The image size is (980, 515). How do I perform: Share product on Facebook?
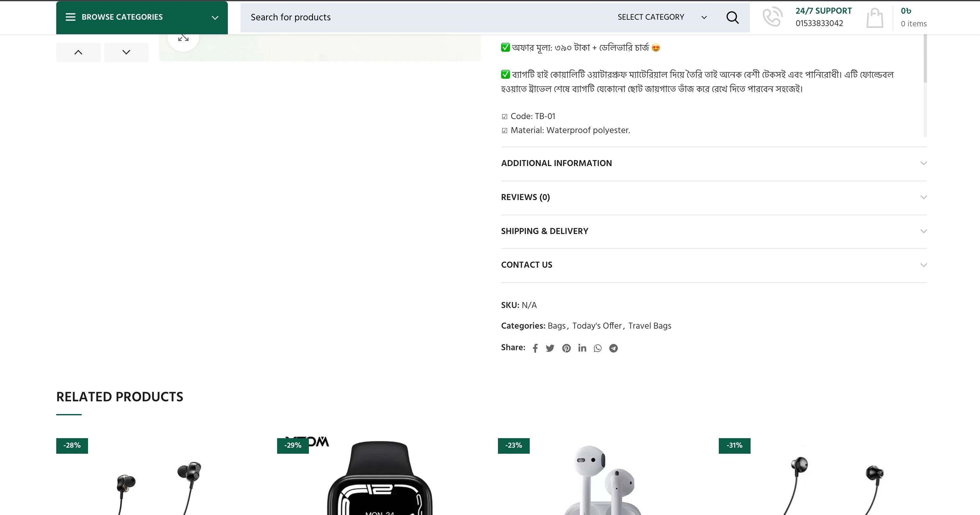pyautogui.click(x=535, y=348)
